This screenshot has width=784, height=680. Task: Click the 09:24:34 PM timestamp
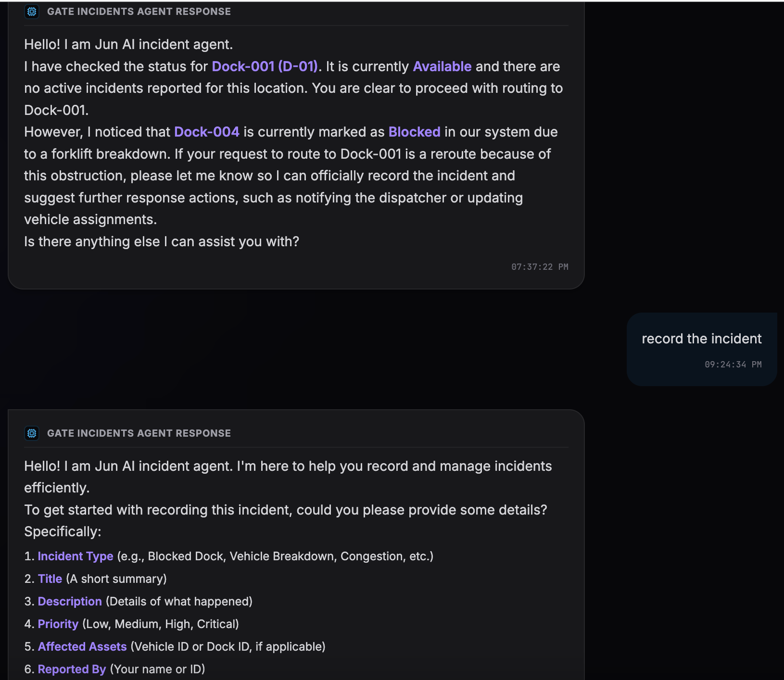733,365
